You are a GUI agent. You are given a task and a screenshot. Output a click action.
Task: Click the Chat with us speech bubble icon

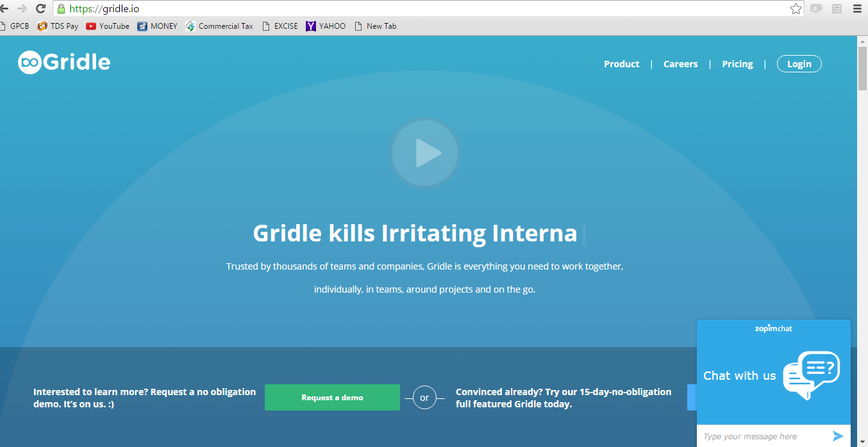coord(811,375)
